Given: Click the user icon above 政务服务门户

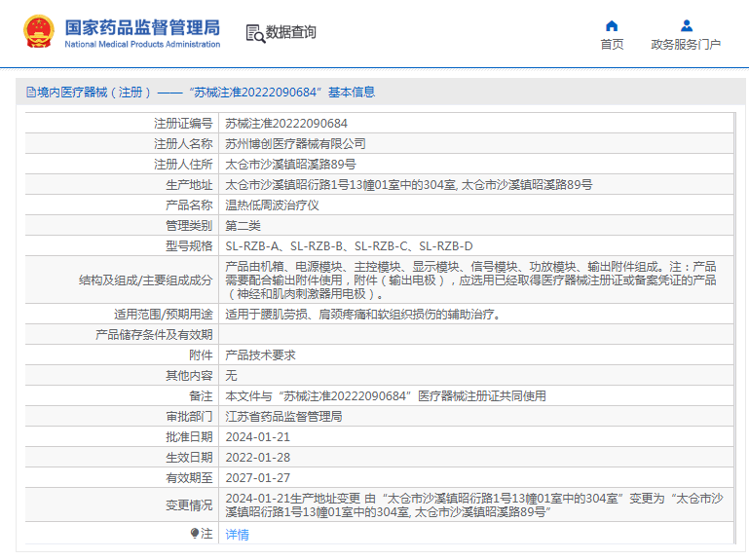Looking at the screenshot, I should click(686, 25).
